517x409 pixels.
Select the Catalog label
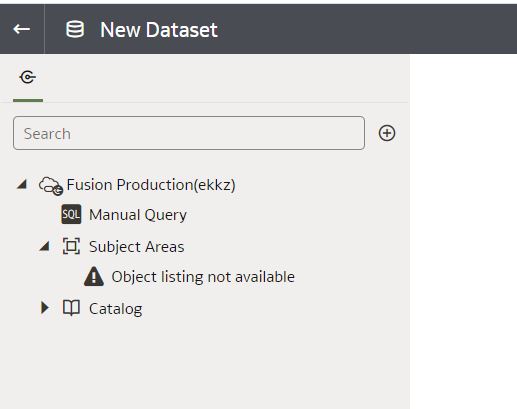point(116,309)
